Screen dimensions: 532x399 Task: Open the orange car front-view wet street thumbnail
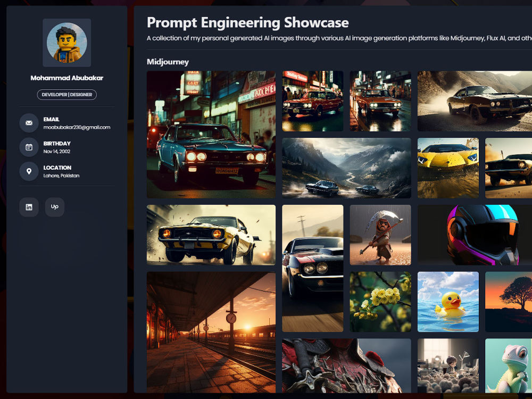[380, 101]
